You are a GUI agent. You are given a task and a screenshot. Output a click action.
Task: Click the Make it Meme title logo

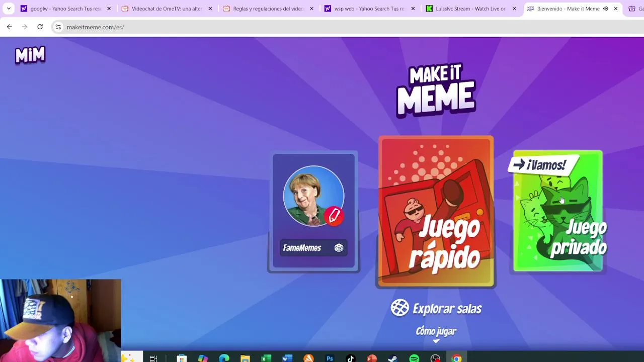pyautogui.click(x=436, y=90)
